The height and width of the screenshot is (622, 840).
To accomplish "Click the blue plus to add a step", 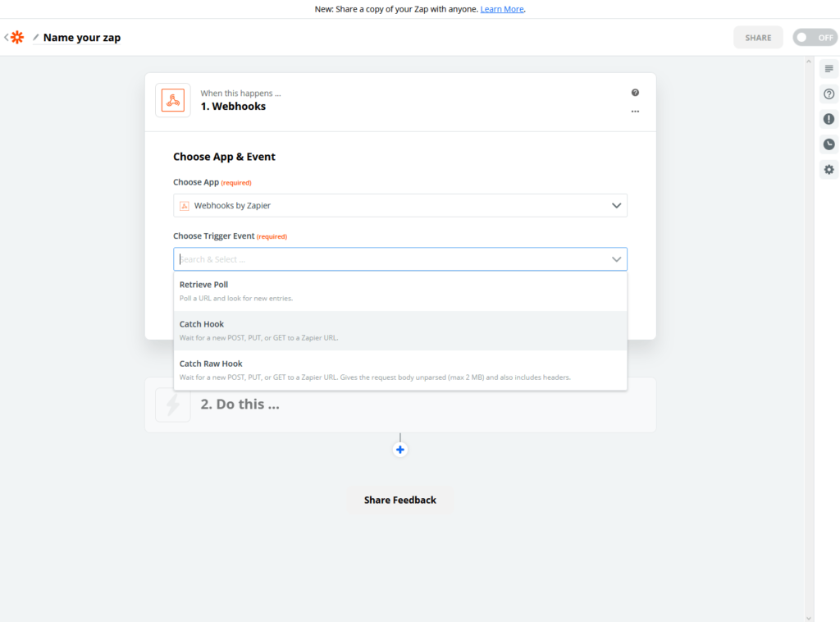I will [399, 450].
